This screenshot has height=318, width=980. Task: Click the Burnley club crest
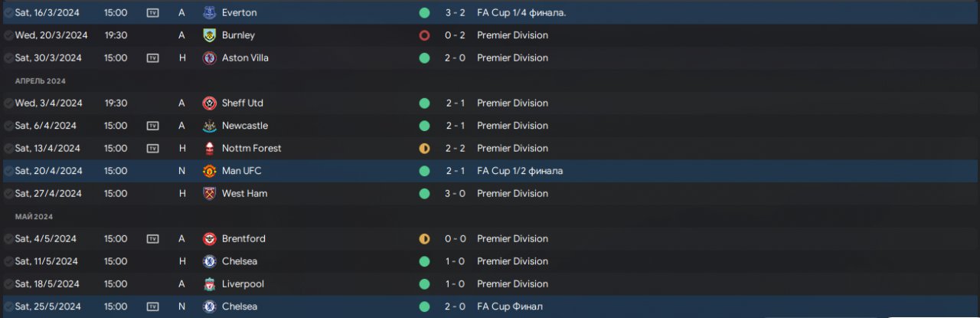[209, 35]
